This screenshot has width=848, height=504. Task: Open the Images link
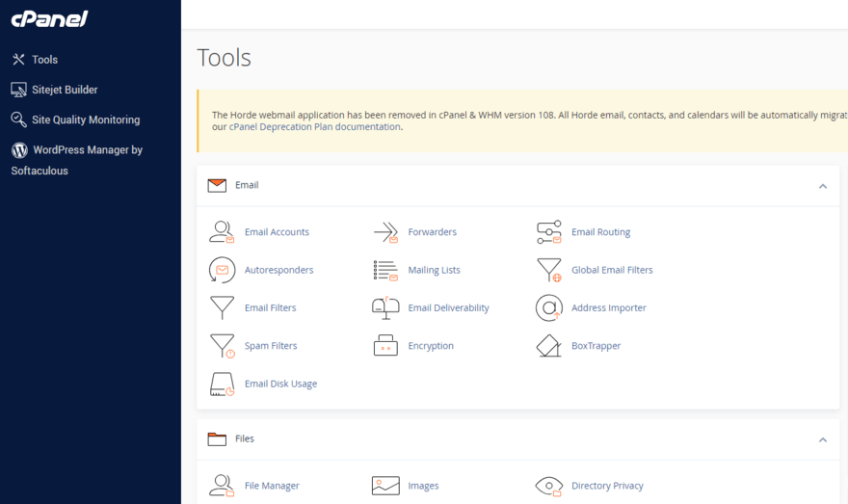423,486
